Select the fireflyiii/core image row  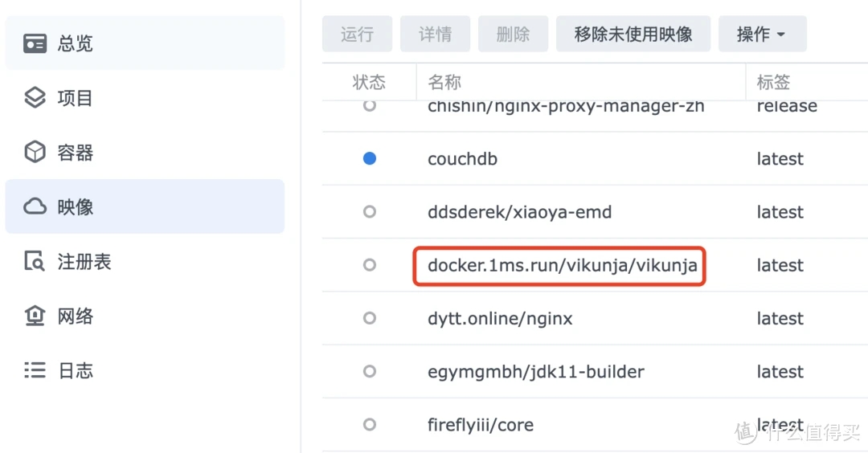[595, 424]
